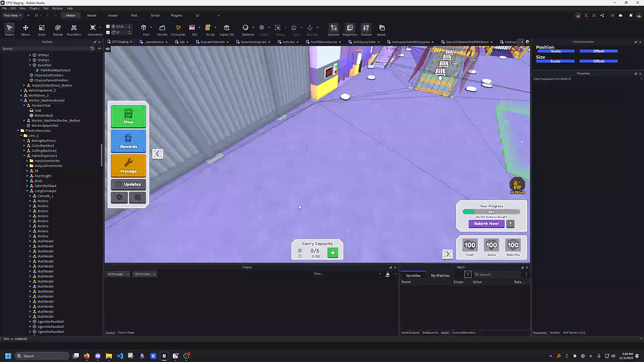This screenshot has width=644, height=362.
Task: Open the Terrain editor
Action: (163, 28)
